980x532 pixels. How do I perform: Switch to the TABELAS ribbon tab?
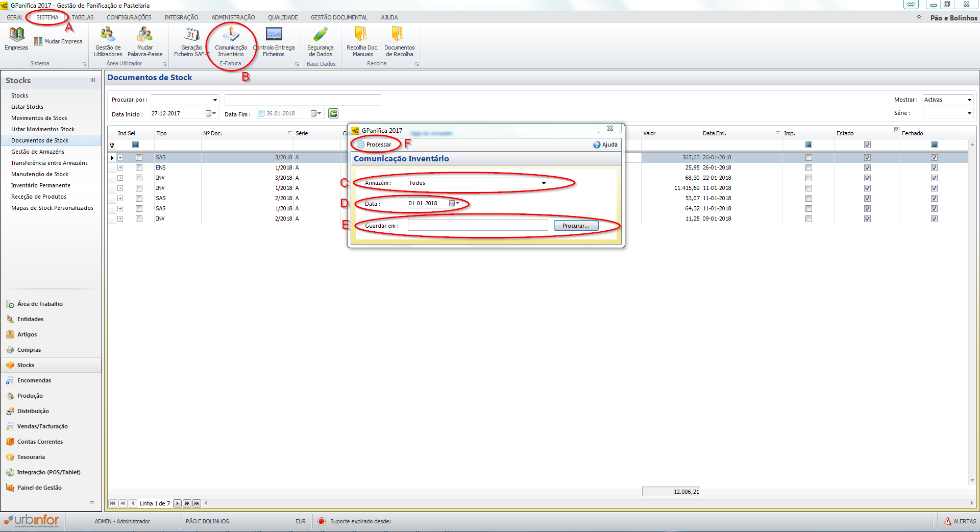(x=83, y=17)
